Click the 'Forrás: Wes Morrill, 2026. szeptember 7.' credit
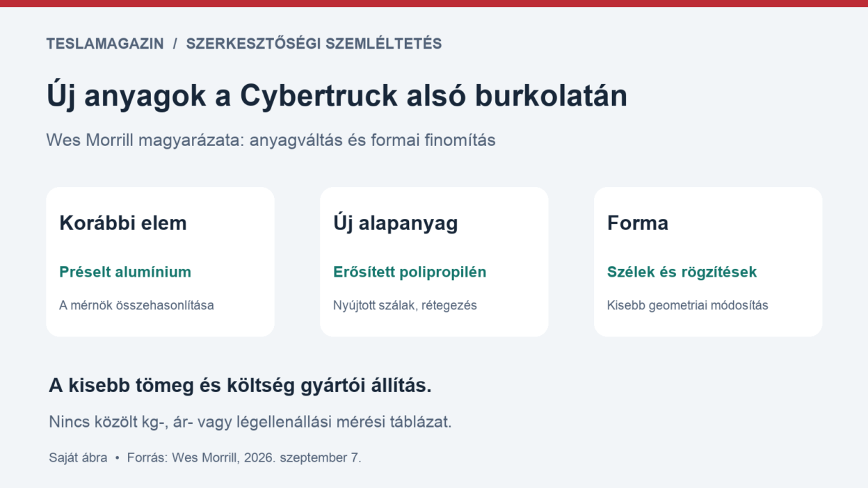Screen dimensions: 868x488 click(244, 458)
